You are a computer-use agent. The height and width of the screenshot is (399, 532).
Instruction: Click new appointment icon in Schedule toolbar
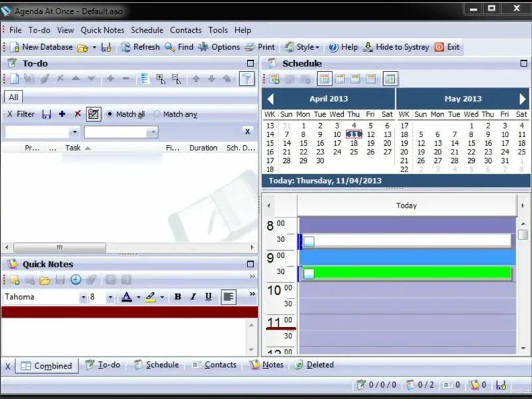click(x=274, y=79)
